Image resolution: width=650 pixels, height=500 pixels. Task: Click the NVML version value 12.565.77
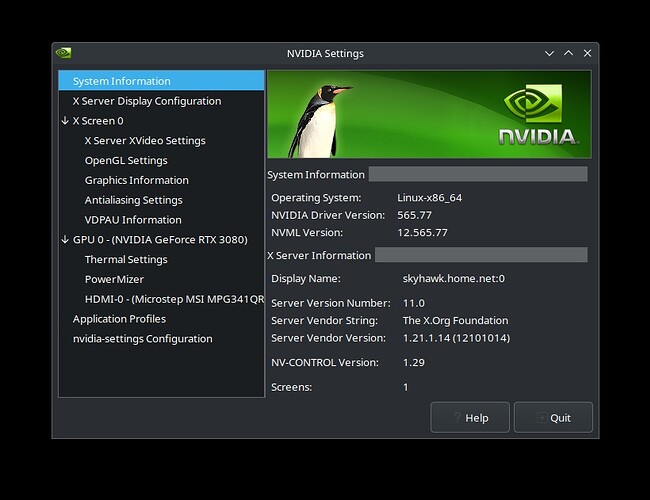point(422,233)
